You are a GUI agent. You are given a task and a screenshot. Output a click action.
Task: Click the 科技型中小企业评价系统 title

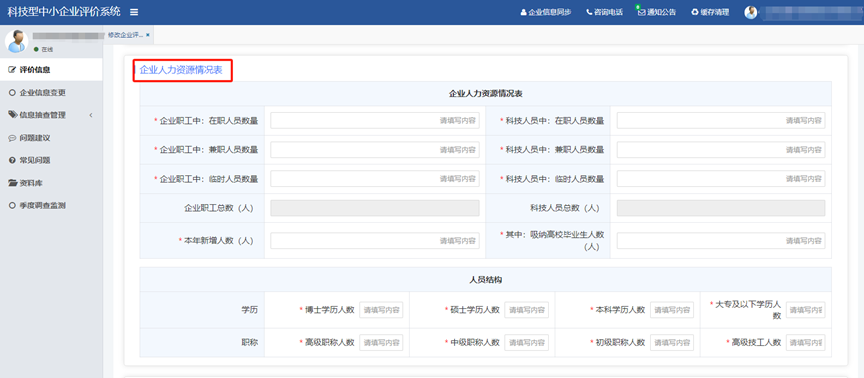tap(64, 12)
